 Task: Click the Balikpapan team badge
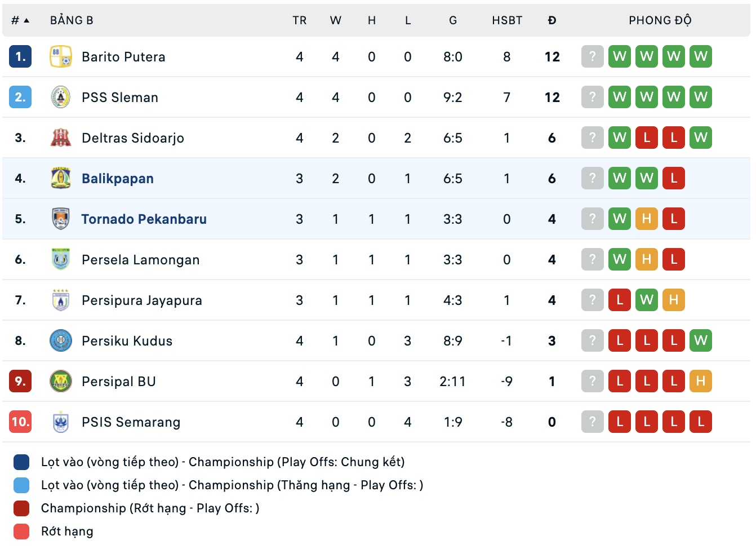[x=61, y=179]
